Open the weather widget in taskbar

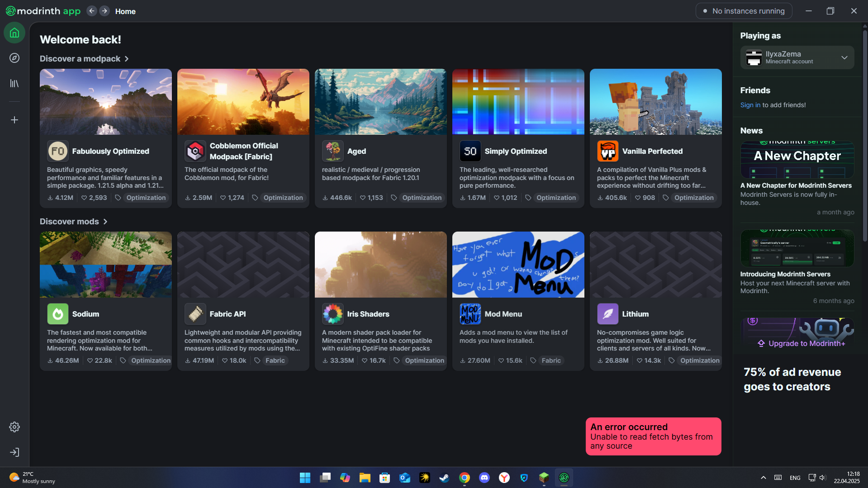(x=33, y=478)
